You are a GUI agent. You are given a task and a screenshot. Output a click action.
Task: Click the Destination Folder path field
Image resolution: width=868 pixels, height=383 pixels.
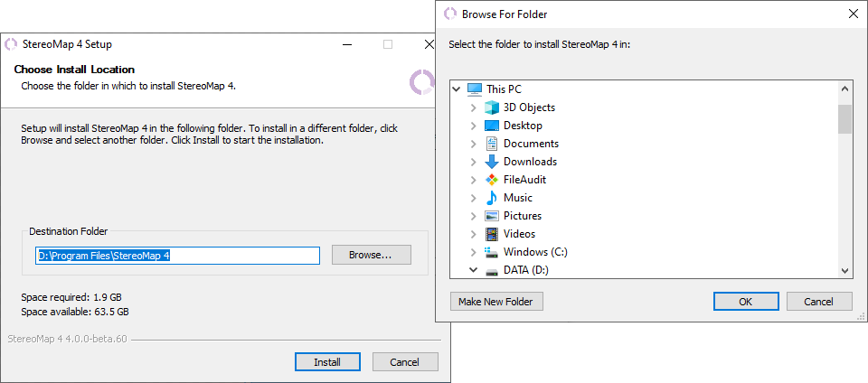[178, 256]
